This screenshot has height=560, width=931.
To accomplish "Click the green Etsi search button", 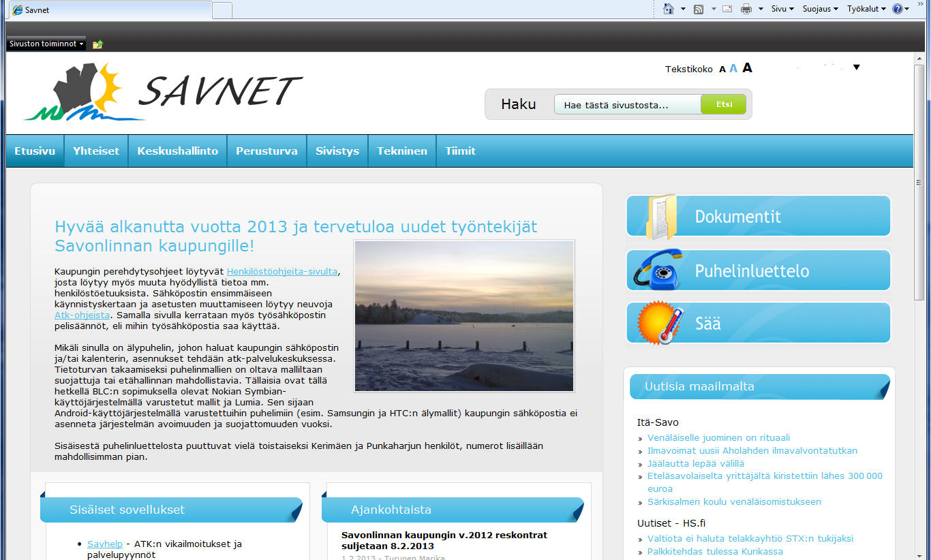I will (x=724, y=104).
